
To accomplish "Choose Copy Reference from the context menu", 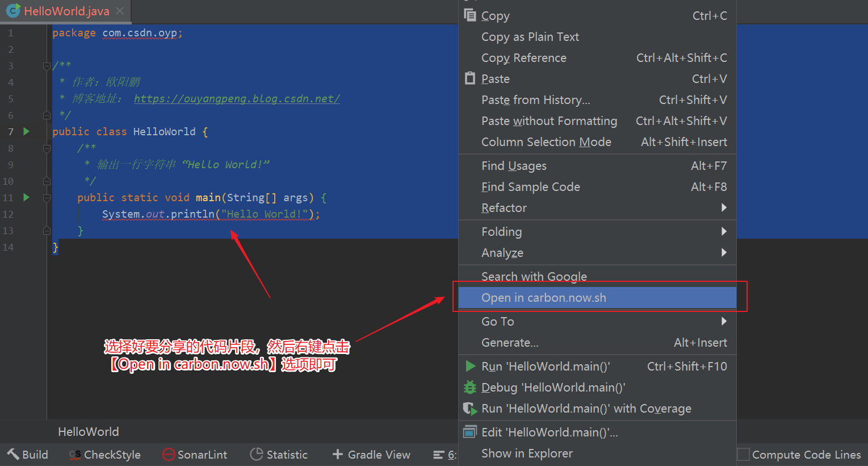I will click(x=597, y=58).
